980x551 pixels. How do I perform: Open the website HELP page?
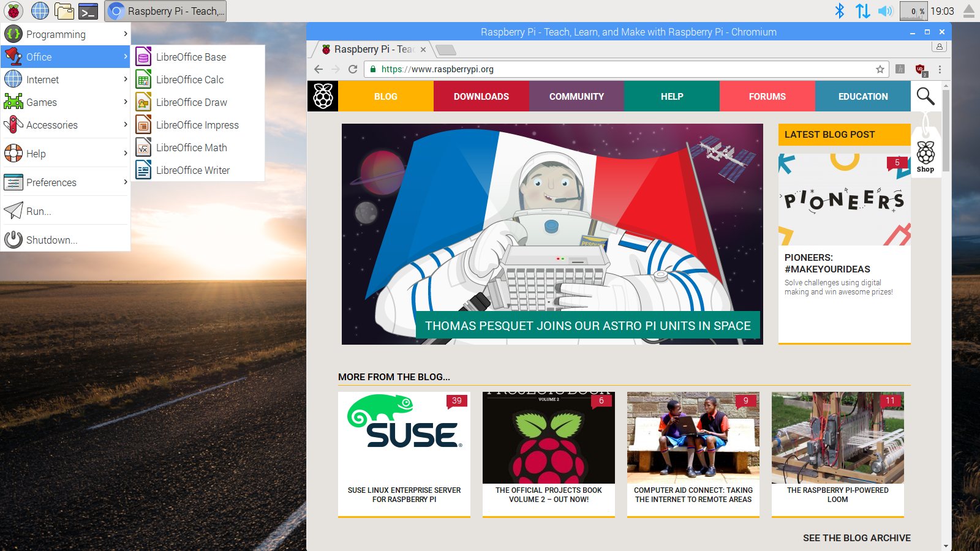[672, 96]
